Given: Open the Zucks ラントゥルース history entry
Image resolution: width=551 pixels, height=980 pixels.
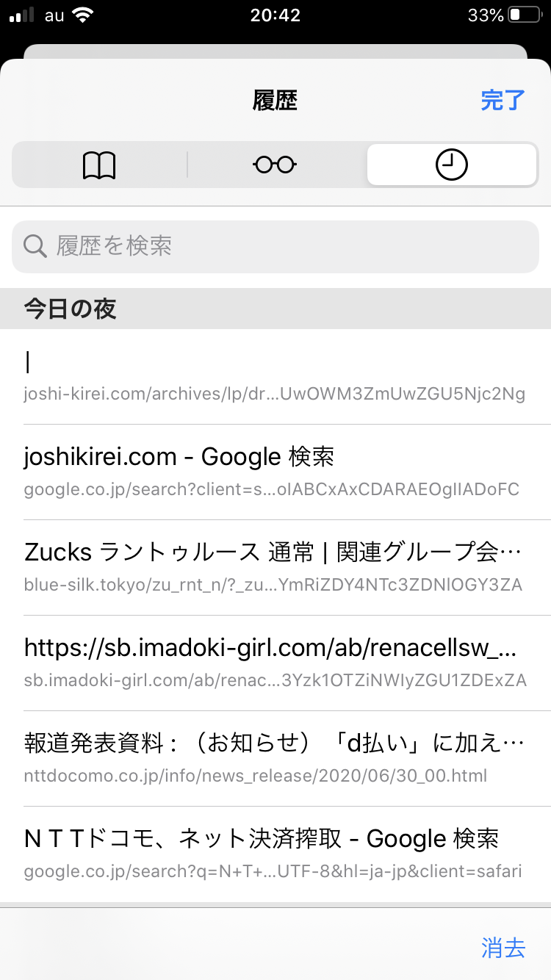Looking at the screenshot, I should click(275, 567).
